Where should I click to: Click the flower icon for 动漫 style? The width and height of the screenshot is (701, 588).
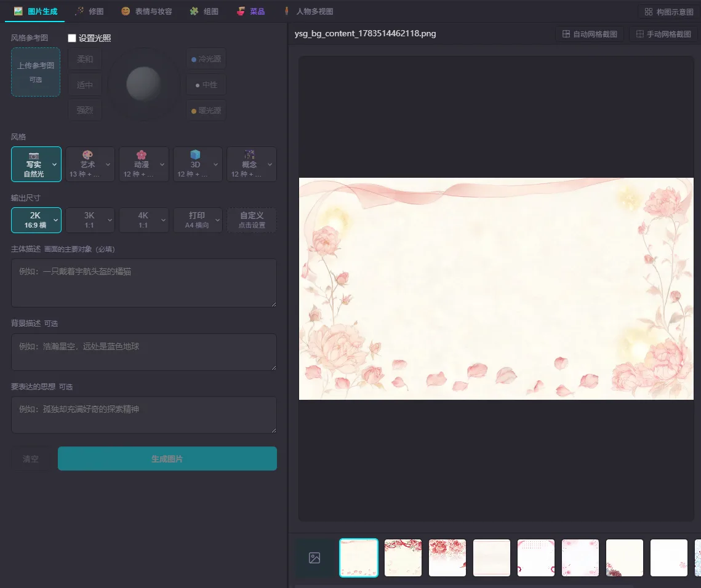tap(142, 155)
